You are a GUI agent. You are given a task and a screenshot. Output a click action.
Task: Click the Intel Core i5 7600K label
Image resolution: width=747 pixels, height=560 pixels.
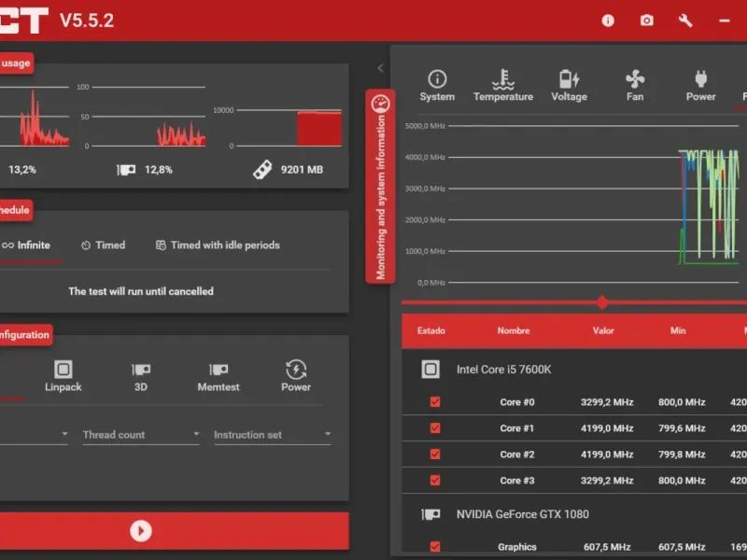click(503, 369)
